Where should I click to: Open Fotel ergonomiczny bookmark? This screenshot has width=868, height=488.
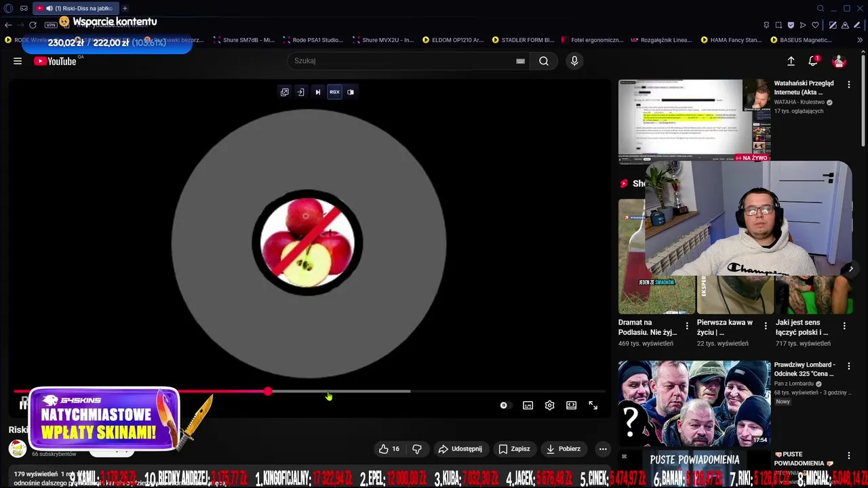(x=592, y=40)
